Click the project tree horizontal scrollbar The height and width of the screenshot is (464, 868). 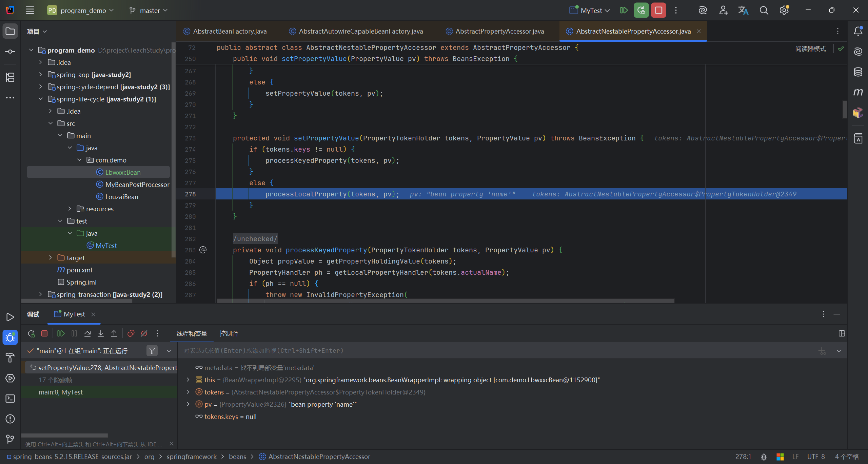tap(77, 301)
